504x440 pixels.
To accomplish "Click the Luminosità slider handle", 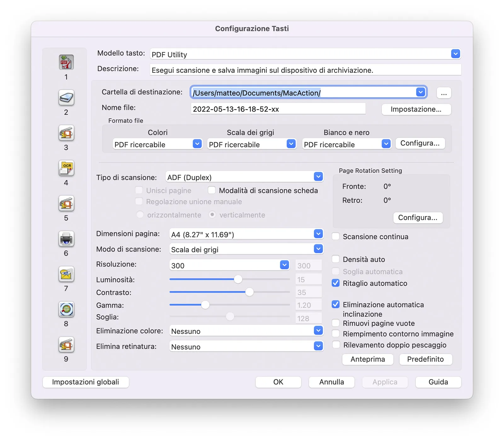I will 238,279.
